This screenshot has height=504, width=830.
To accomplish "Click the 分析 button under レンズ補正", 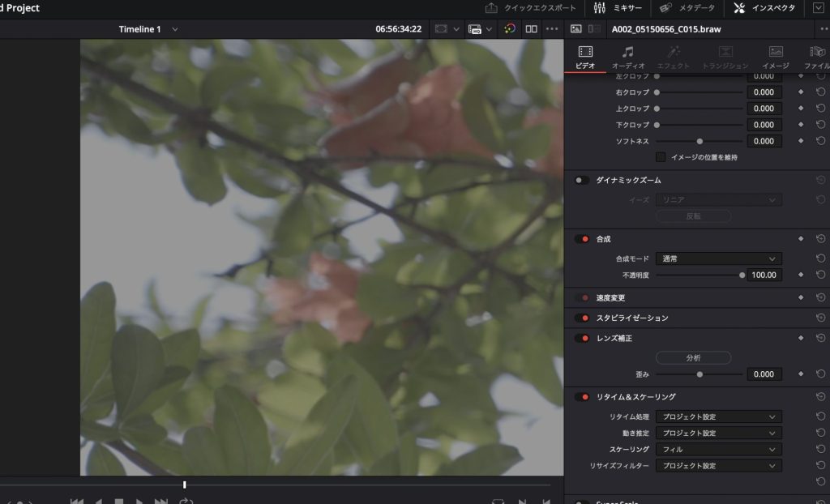I will click(694, 358).
